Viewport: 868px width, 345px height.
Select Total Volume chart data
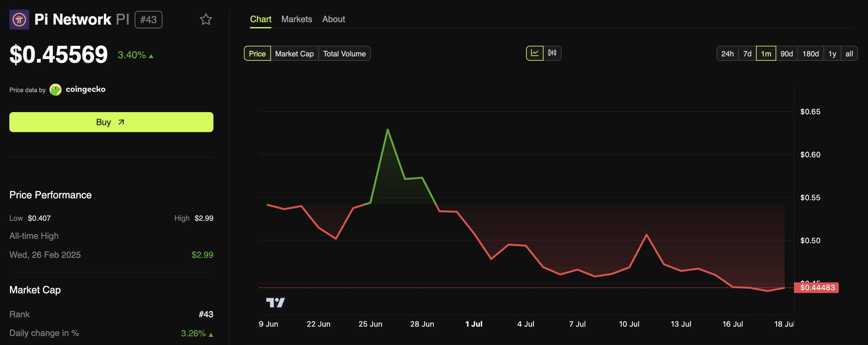(x=344, y=54)
